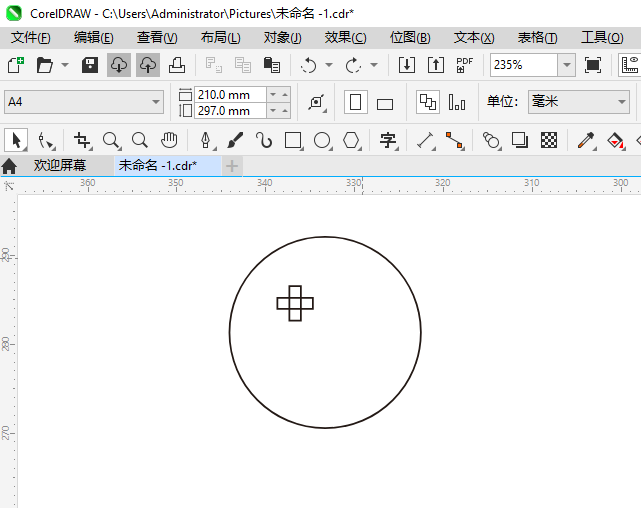This screenshot has width=641, height=508.
Task: Expand the open-file dropdown arrow
Action: pos(65,65)
